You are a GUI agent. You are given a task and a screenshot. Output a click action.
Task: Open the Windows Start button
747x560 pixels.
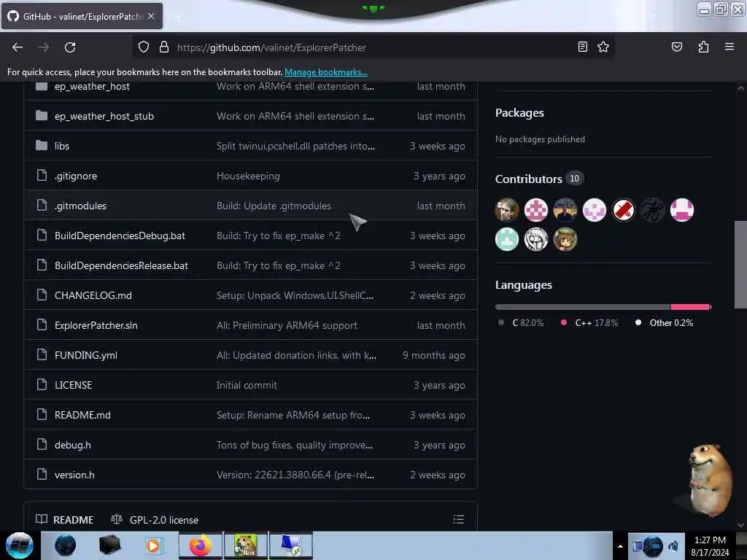coord(20,545)
